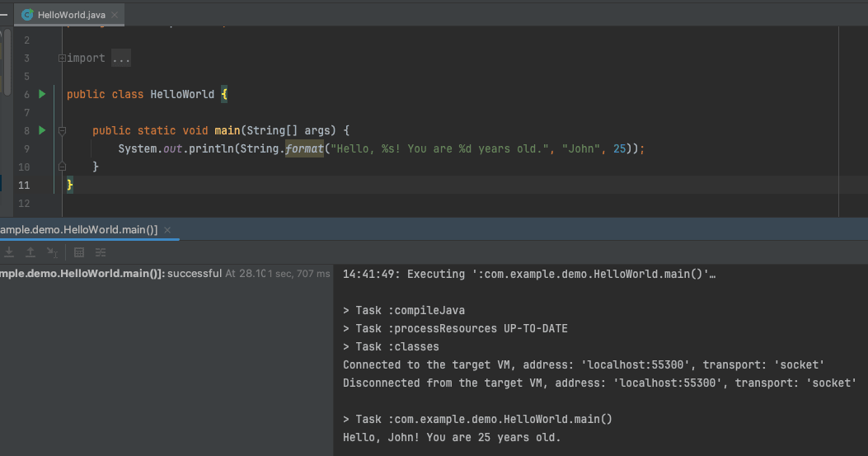The image size is (868, 456).
Task: Select the HelloWorld.java tab
Action: 69,15
